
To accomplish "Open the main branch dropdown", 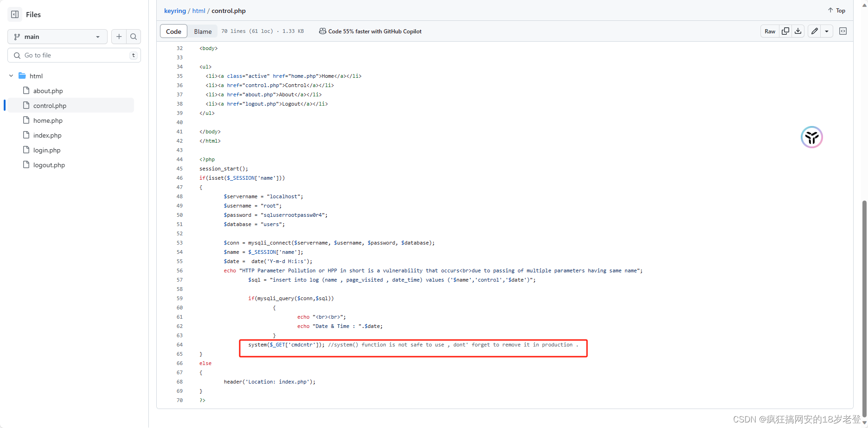I will (x=57, y=37).
